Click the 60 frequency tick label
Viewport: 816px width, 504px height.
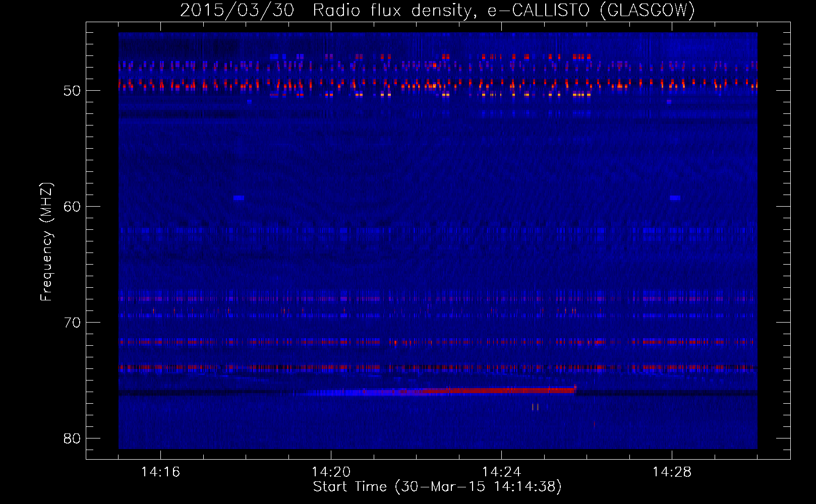[72, 207]
